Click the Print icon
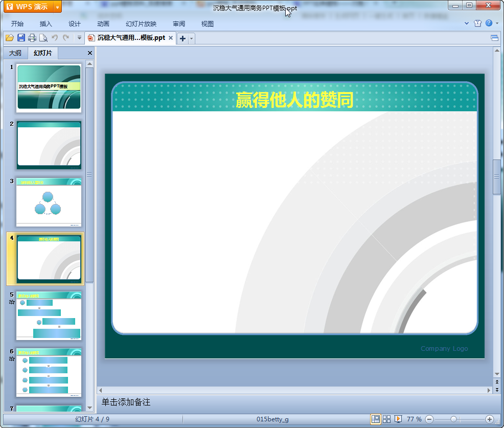The width and height of the screenshot is (504, 428). tap(32, 38)
